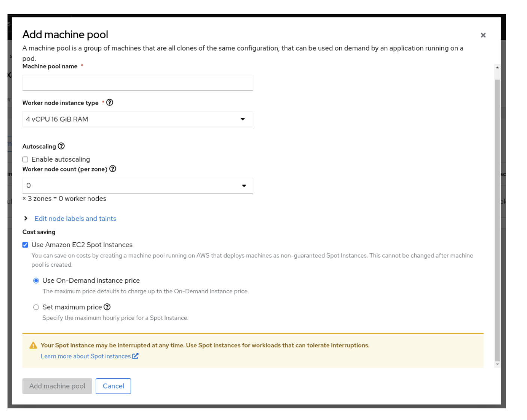Image resolution: width=527 pixels, height=420 pixels.
Task: Click the Cancel button
Action: 113,386
